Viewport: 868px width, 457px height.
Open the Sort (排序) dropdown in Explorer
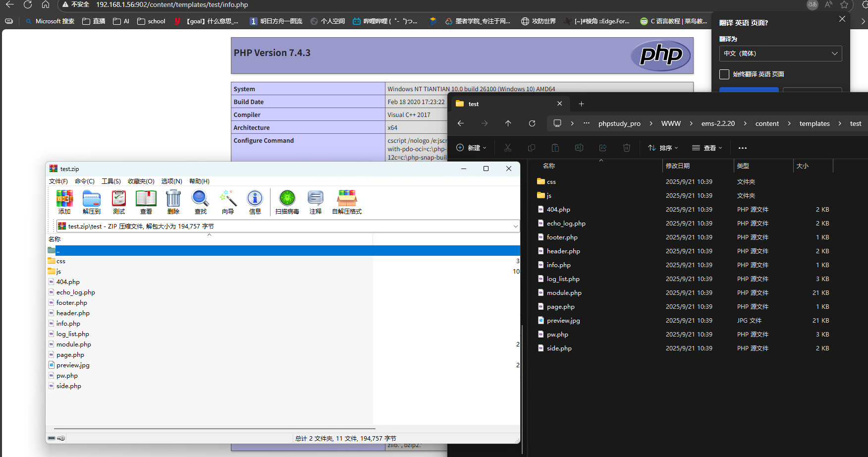coord(663,148)
